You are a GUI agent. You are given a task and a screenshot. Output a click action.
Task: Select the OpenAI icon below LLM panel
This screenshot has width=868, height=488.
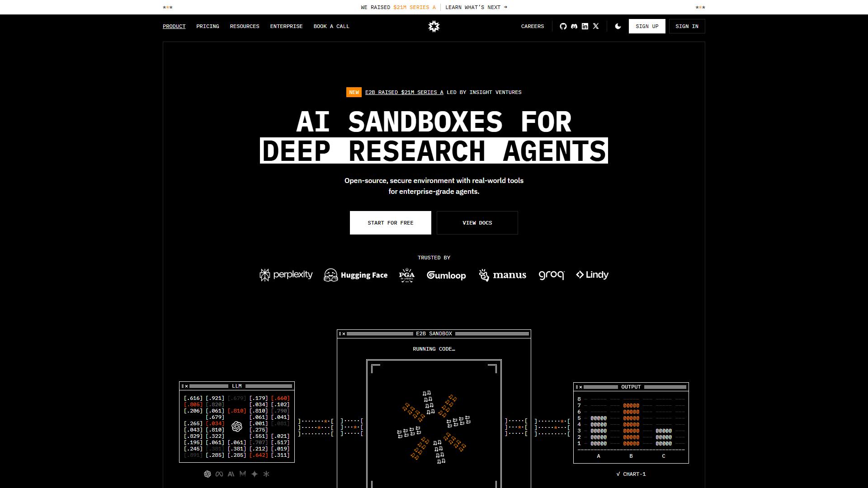pos(208,474)
